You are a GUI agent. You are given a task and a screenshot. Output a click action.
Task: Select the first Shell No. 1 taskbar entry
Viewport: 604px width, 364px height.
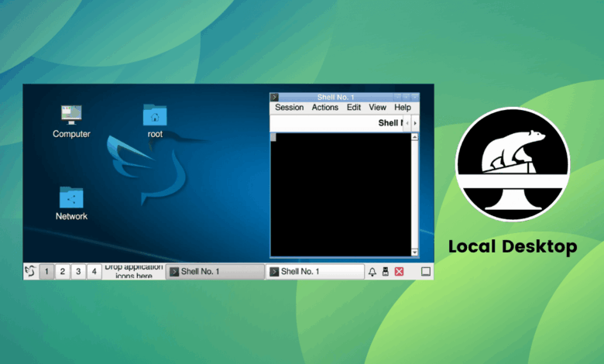[215, 272]
